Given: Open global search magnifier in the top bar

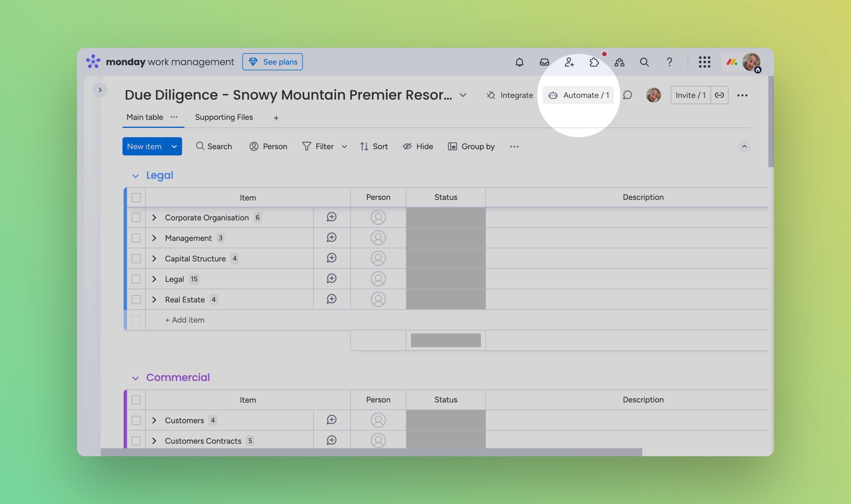Looking at the screenshot, I should (x=644, y=62).
